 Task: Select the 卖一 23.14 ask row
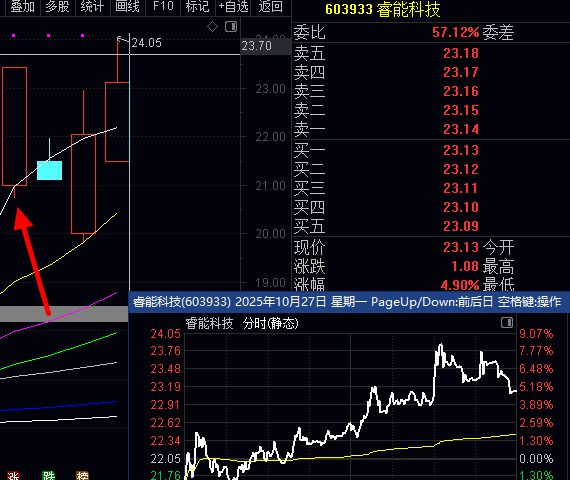386,129
